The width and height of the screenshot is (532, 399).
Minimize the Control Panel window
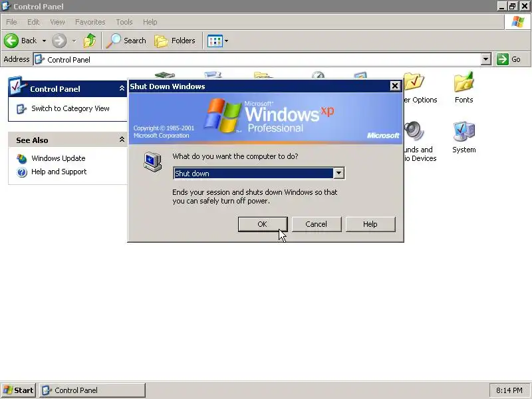pyautogui.click(x=502, y=6)
